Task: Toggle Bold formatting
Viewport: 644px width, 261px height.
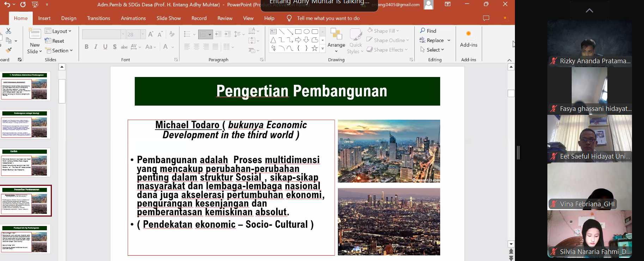Action: 86,47
